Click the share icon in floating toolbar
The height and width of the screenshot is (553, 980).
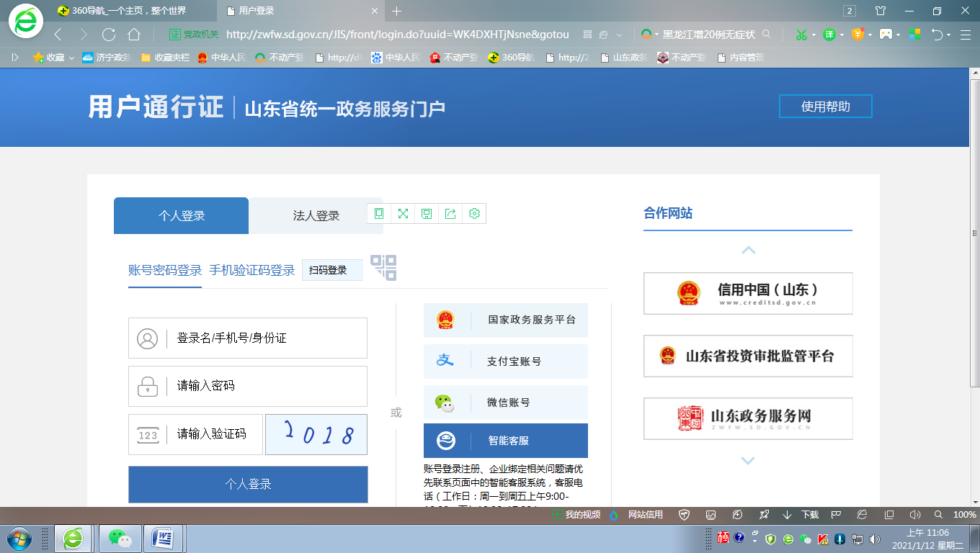click(450, 214)
